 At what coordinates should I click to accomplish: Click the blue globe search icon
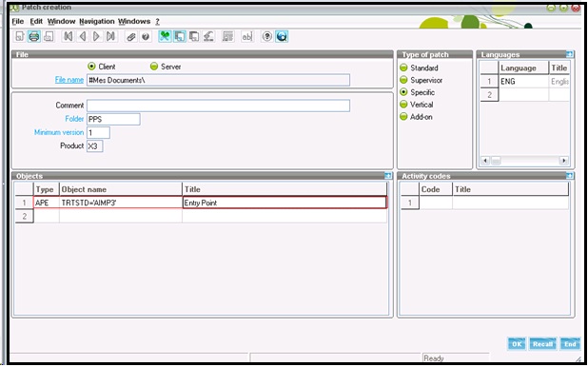(x=282, y=36)
